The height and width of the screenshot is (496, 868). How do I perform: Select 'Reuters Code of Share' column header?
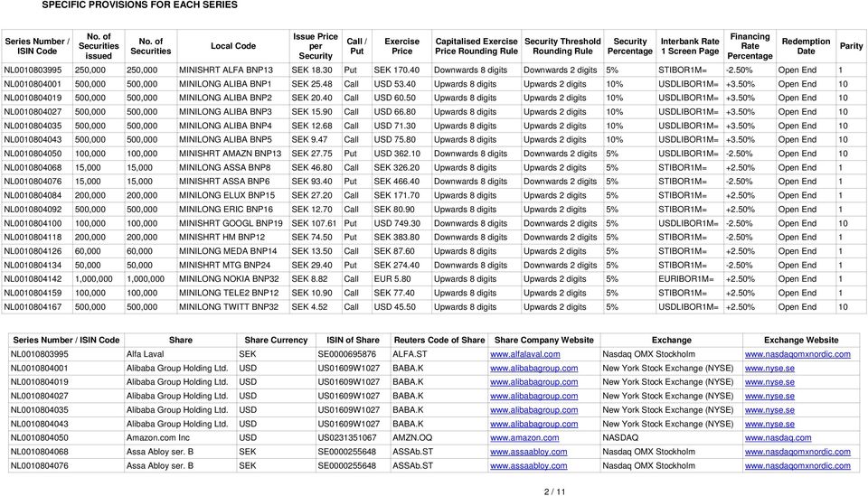click(439, 341)
